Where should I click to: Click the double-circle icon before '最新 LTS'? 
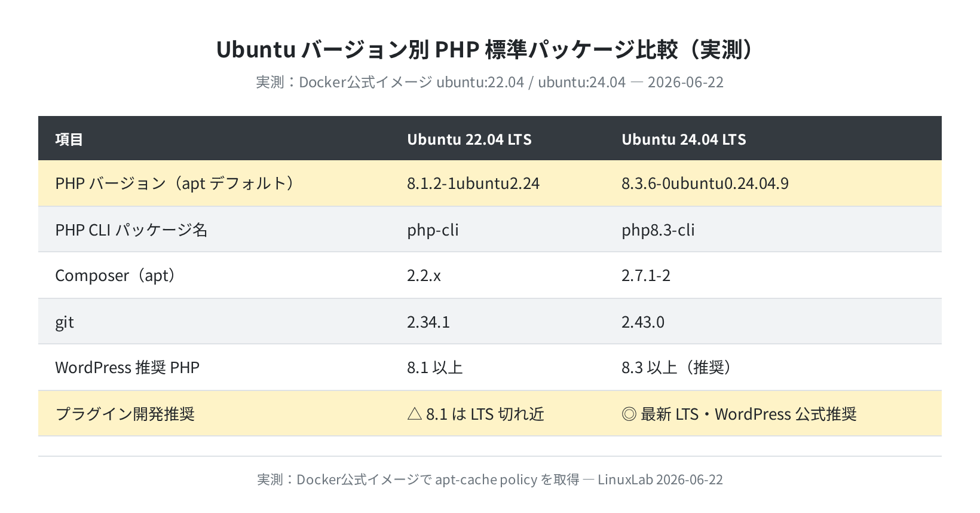629,414
